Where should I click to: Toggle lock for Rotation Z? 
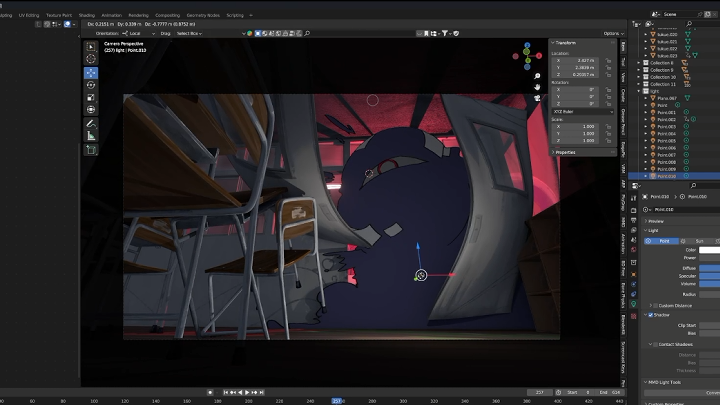608,104
